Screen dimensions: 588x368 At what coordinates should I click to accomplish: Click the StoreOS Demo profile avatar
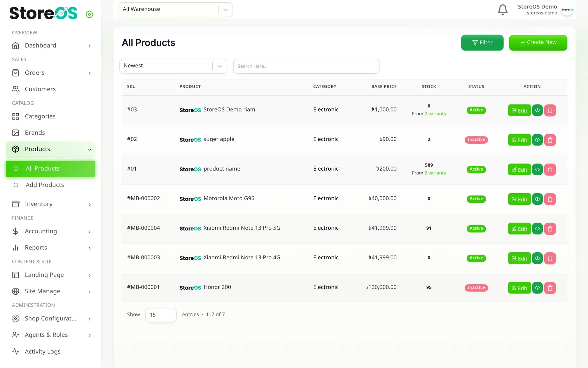pos(567,10)
